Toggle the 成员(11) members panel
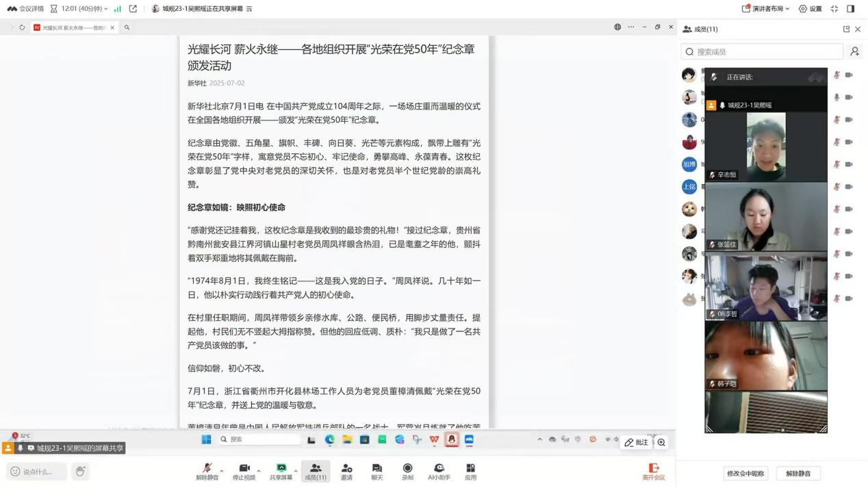 pos(315,471)
